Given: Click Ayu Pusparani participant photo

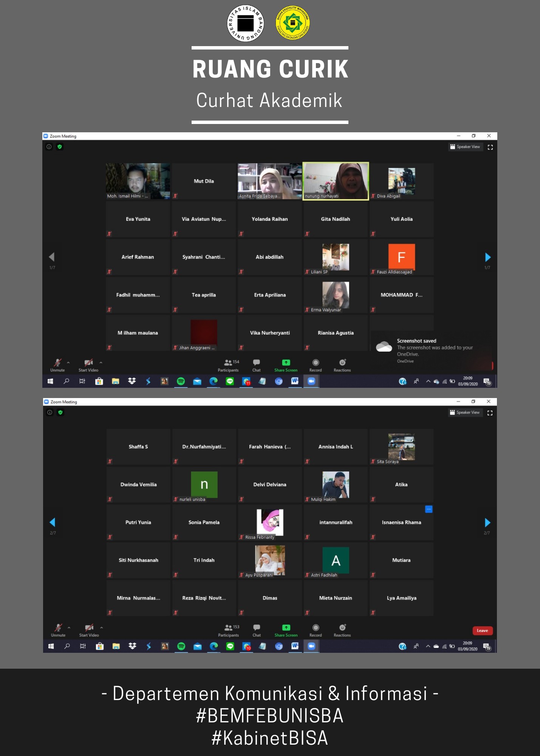Looking at the screenshot, I should click(270, 560).
